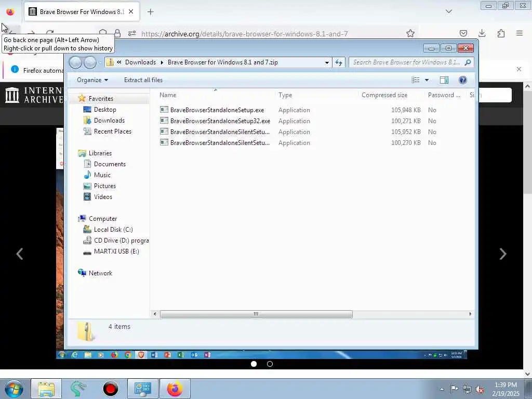This screenshot has width=532, height=399.
Task: Open the Pictures library
Action: (x=104, y=186)
